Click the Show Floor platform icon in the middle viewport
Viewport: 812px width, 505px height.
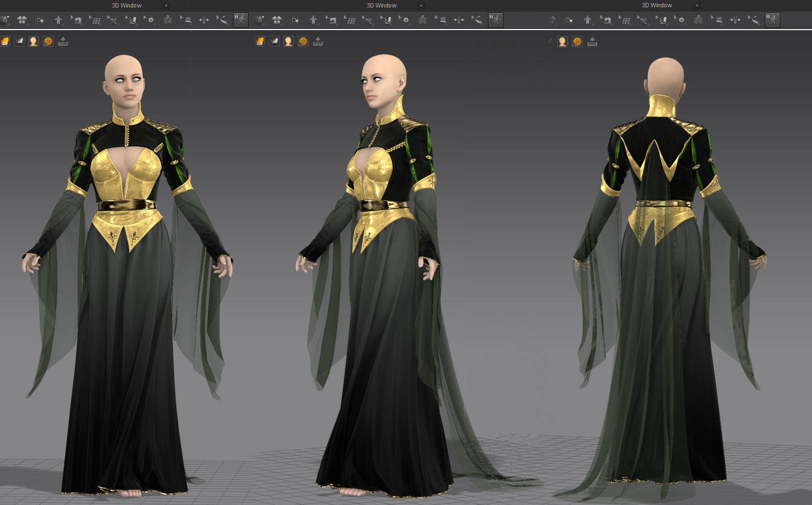click(x=318, y=41)
